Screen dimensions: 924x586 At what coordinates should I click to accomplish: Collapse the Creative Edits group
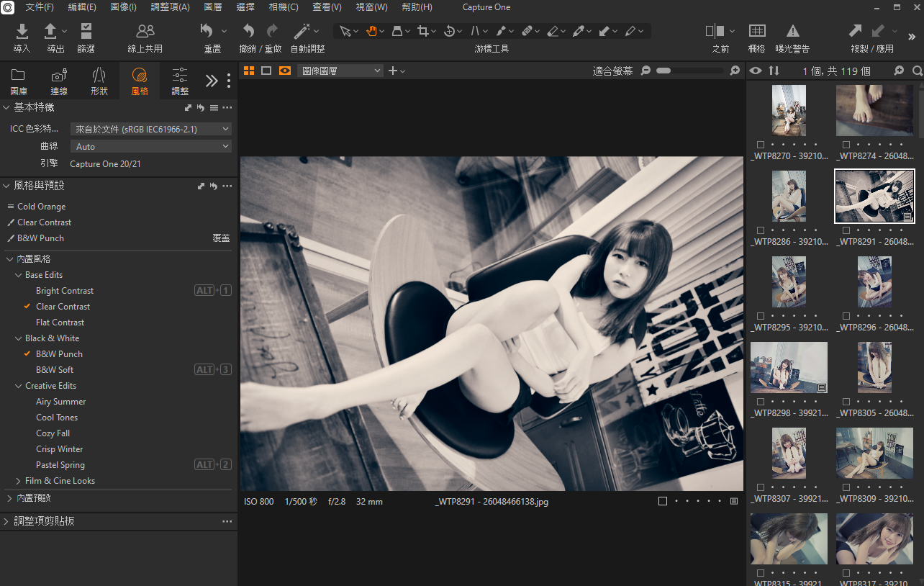pos(19,386)
